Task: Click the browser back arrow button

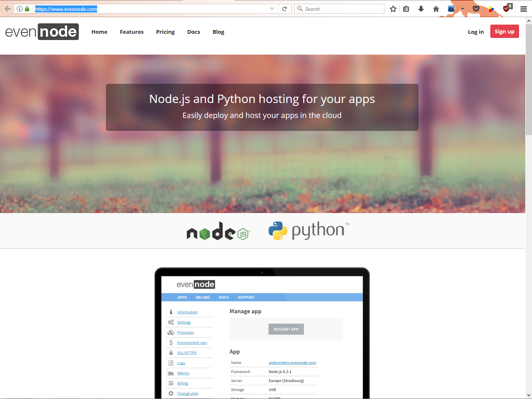Action: point(7,9)
